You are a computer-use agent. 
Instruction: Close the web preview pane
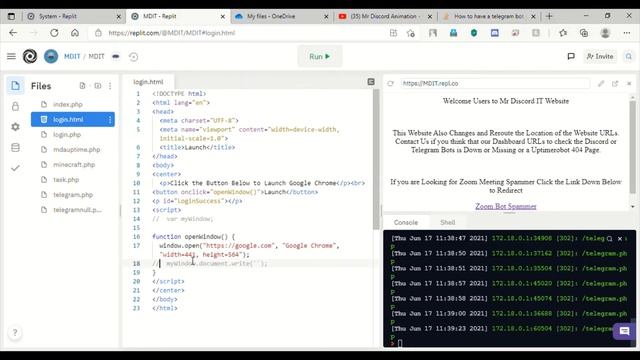(629, 84)
